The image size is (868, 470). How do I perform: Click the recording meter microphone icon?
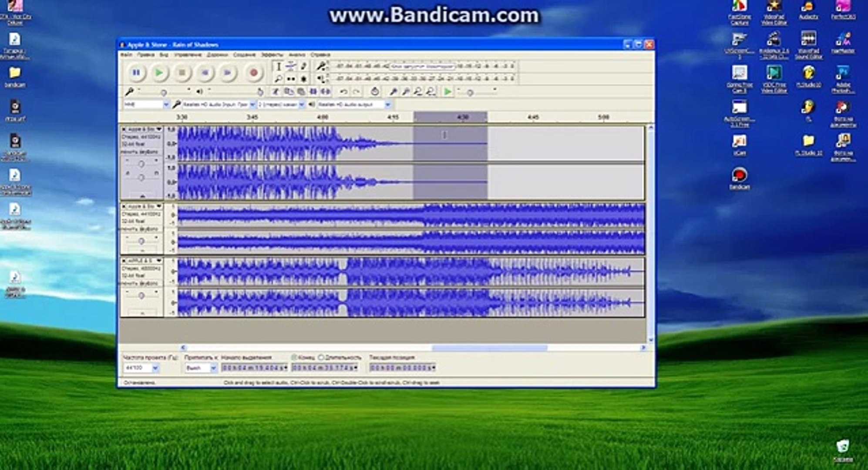[x=322, y=66]
